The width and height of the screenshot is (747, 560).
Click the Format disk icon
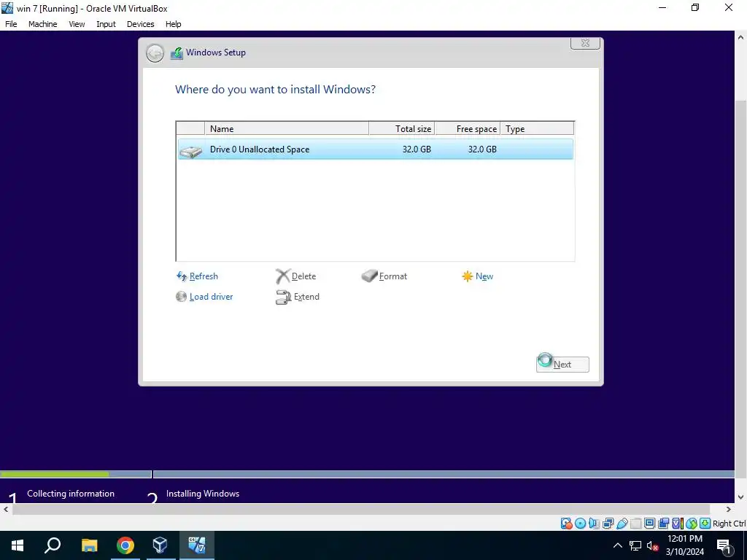[x=369, y=276]
